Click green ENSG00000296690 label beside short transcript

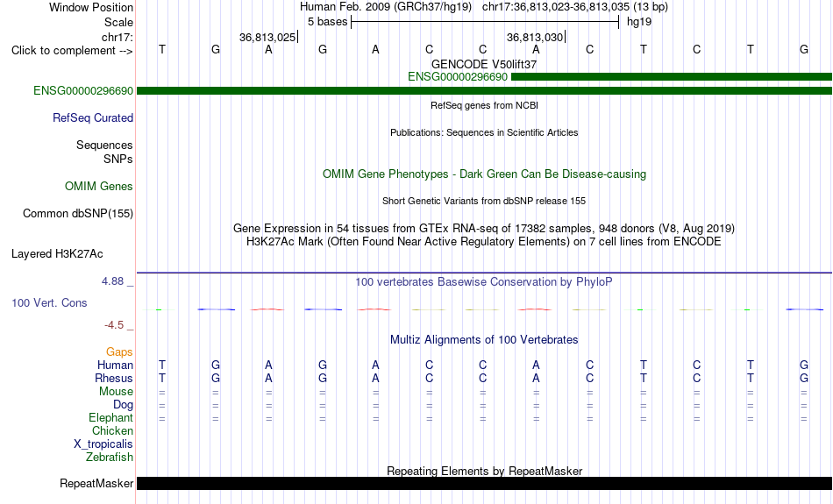(x=458, y=77)
